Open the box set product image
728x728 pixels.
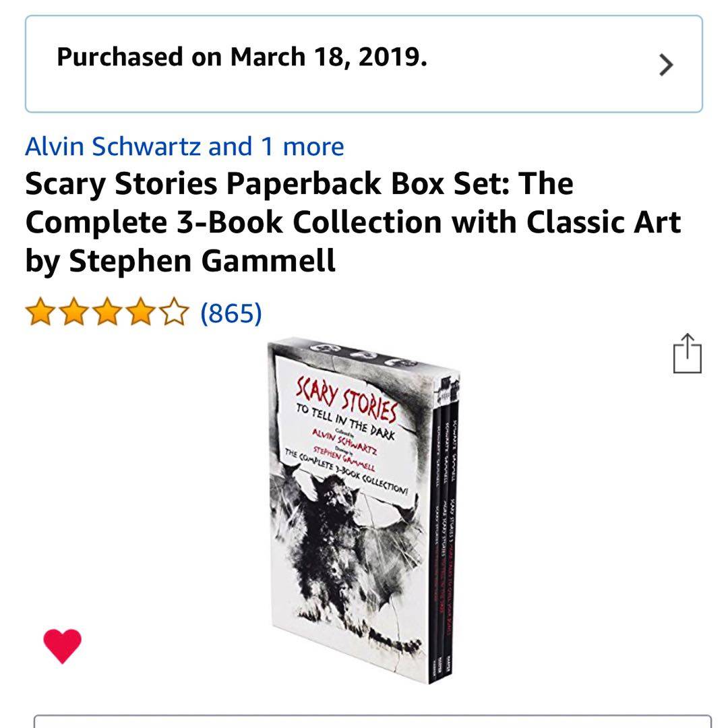pyautogui.click(x=364, y=510)
